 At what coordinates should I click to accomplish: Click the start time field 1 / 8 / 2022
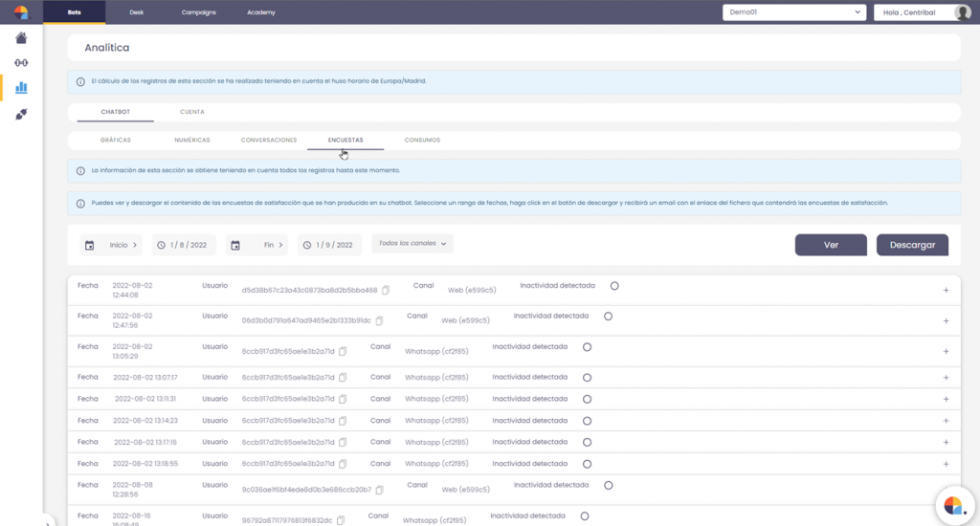pos(184,246)
